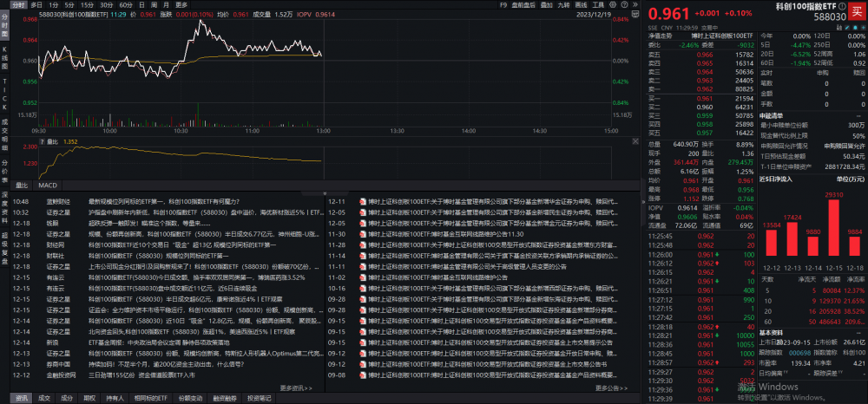
Task: Select the 60分 timeframe
Action: tap(126, 4)
